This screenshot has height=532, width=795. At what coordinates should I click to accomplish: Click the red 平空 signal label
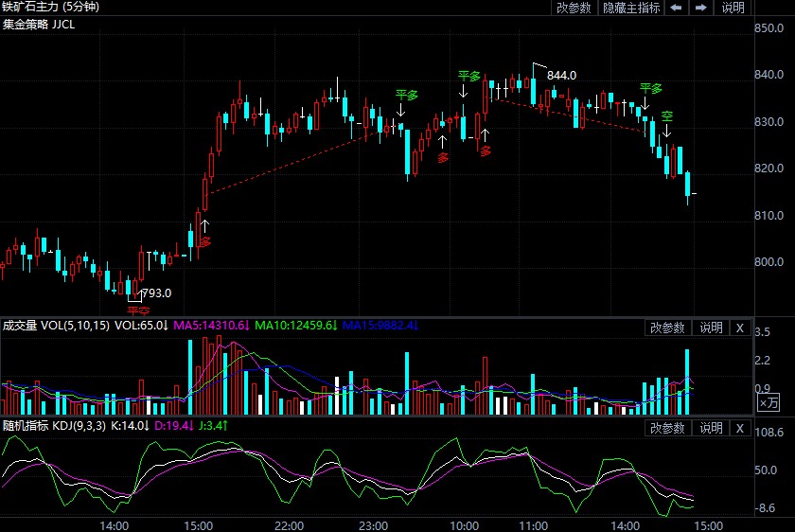click(138, 310)
